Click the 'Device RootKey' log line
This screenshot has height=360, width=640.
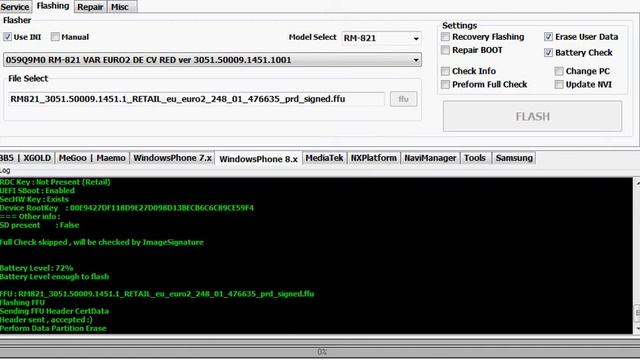point(127,208)
